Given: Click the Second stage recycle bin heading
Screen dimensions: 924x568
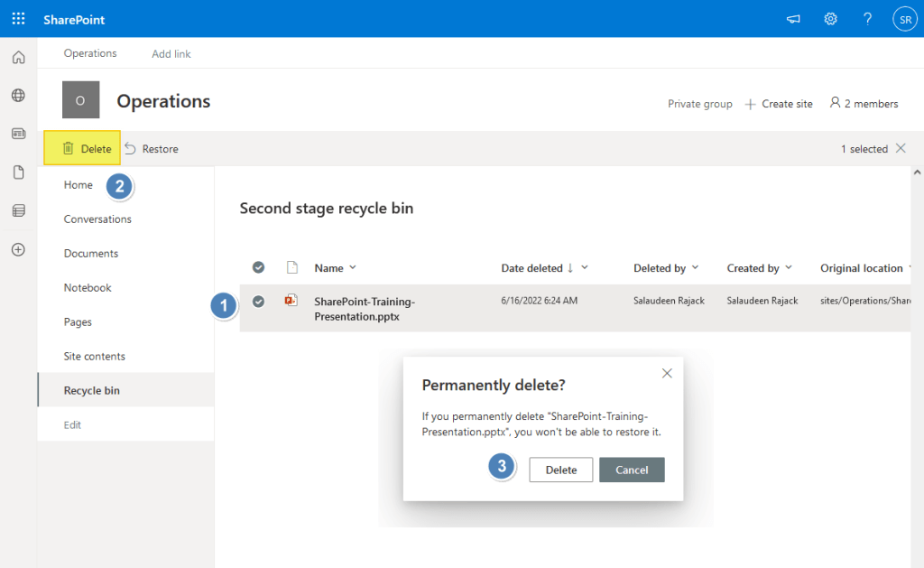Looking at the screenshot, I should pyautogui.click(x=327, y=209).
